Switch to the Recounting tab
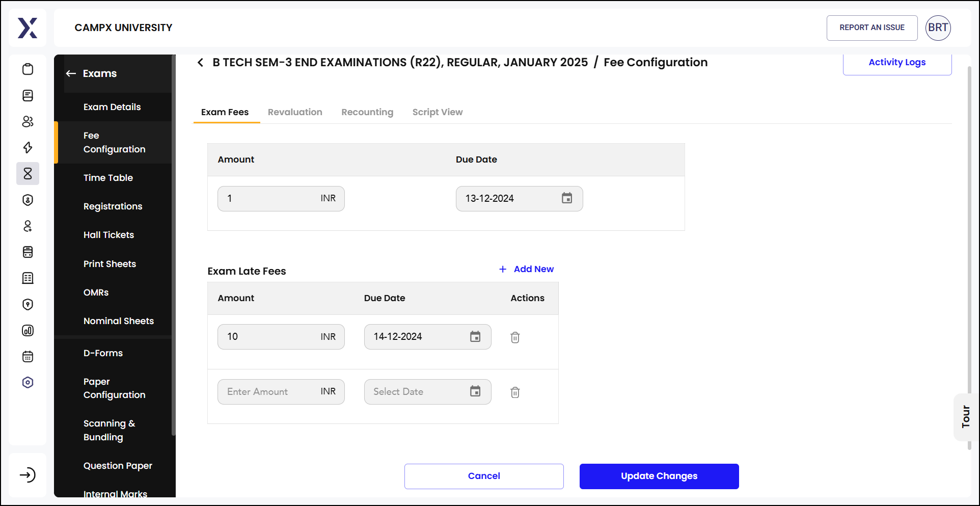The image size is (980, 506). pyautogui.click(x=367, y=112)
